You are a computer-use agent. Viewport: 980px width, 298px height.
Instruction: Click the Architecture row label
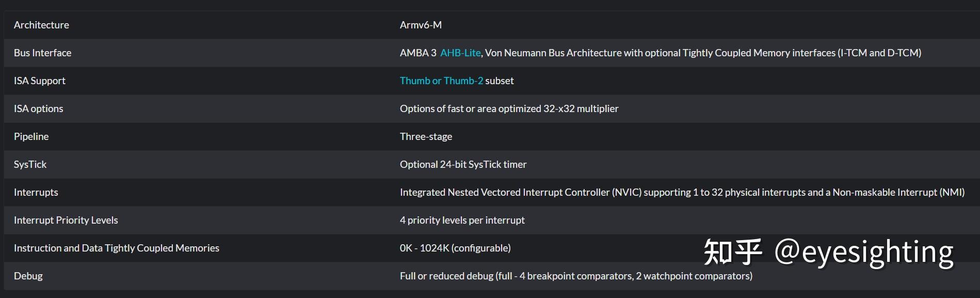click(x=41, y=25)
